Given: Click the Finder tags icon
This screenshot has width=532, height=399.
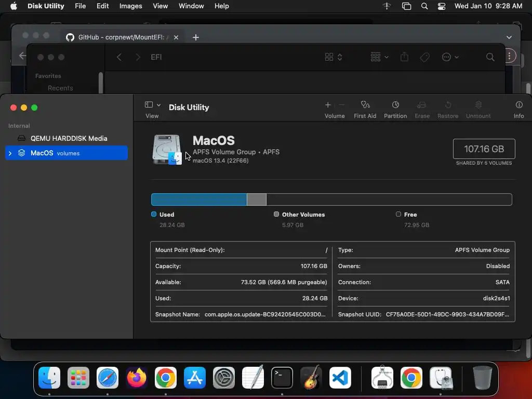Looking at the screenshot, I should click(x=424, y=57).
